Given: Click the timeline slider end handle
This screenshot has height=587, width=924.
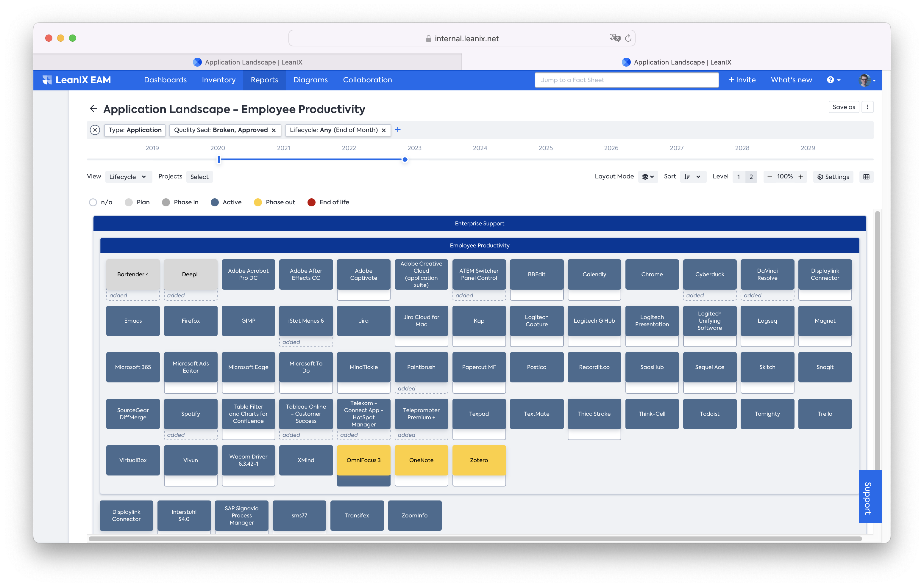Looking at the screenshot, I should (405, 159).
